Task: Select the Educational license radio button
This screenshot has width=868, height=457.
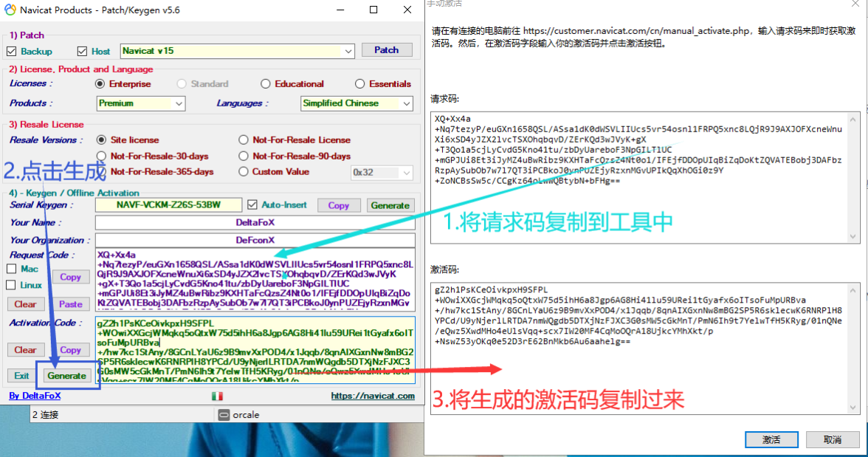Action: 266,84
